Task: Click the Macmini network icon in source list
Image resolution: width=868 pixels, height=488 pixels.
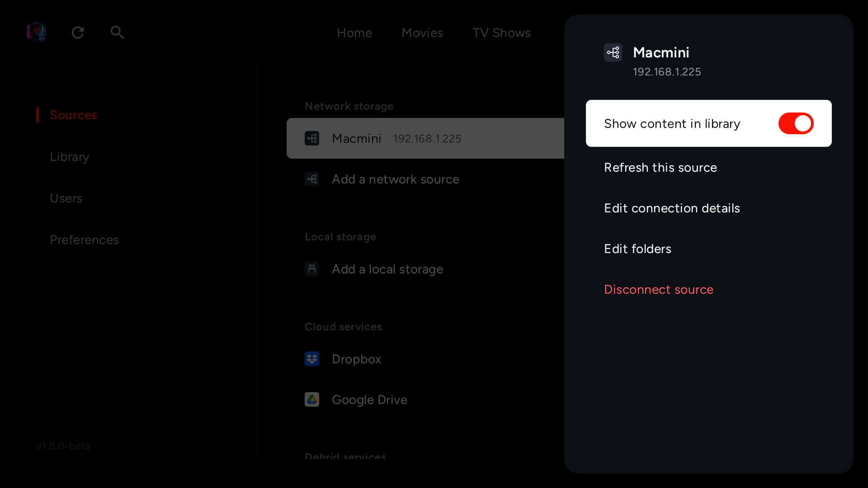Action: [312, 138]
